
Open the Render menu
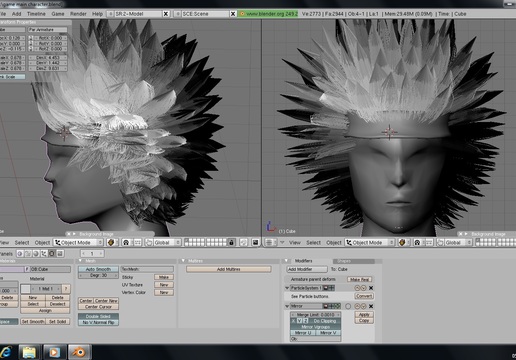[78, 14]
